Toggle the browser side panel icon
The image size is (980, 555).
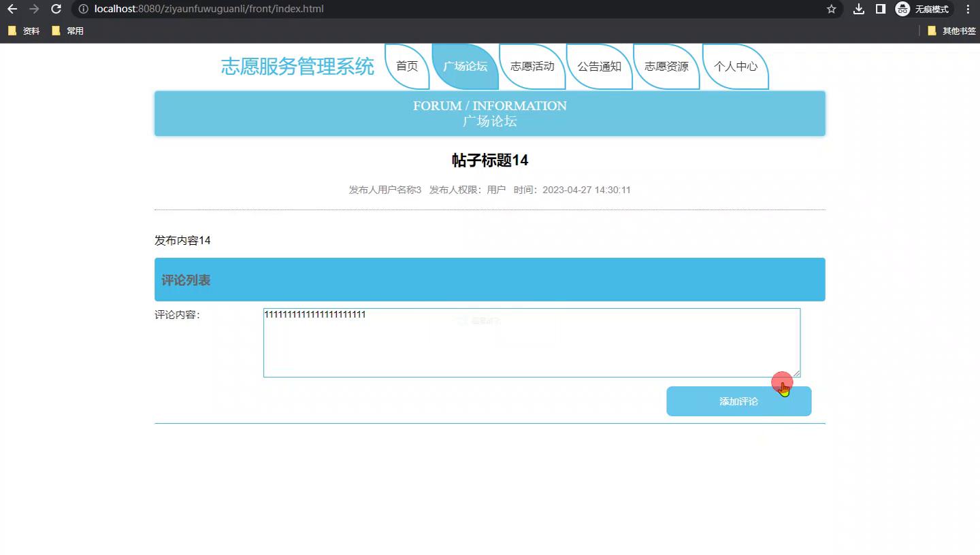[x=880, y=9]
